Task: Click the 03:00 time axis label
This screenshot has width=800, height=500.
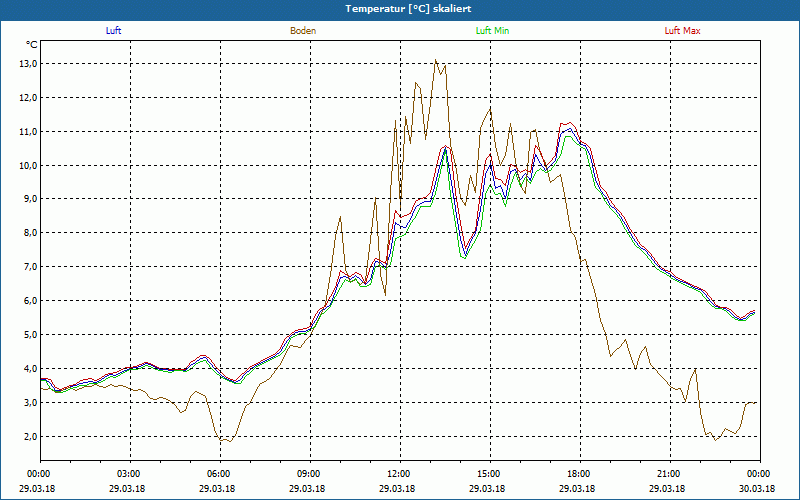Action: (x=131, y=474)
